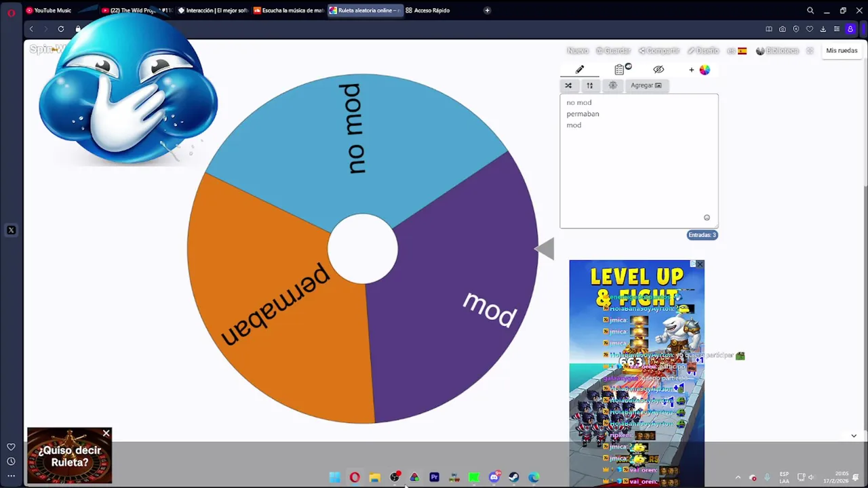Click browser downloads arrow icon
Image resolution: width=868 pixels, height=488 pixels.
tap(823, 29)
